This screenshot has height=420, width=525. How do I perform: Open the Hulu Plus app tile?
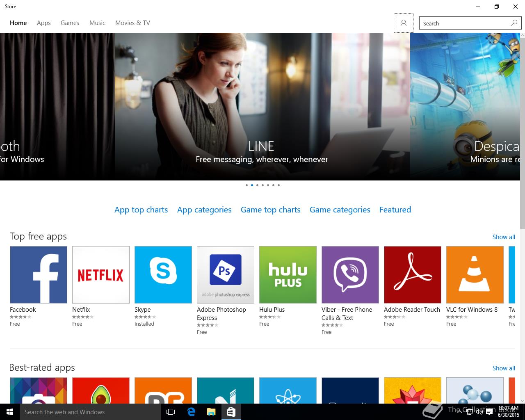point(288,275)
